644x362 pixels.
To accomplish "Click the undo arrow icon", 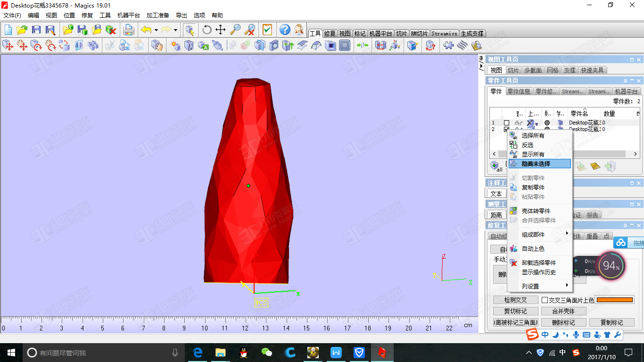I will tap(146, 30).
